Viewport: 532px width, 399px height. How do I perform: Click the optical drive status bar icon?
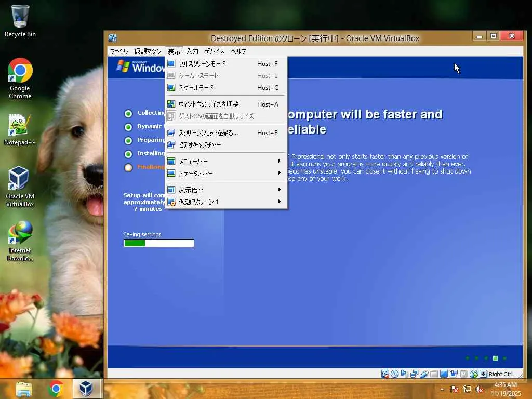395,374
